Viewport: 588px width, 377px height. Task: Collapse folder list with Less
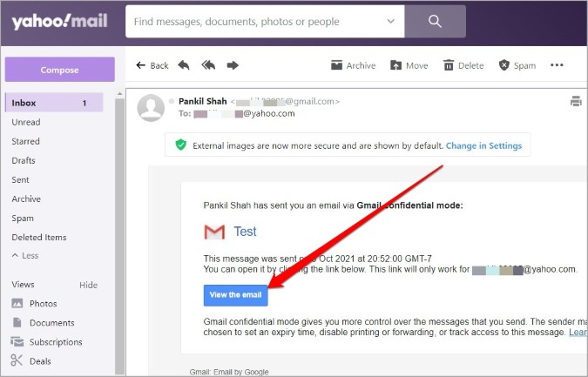click(x=25, y=256)
